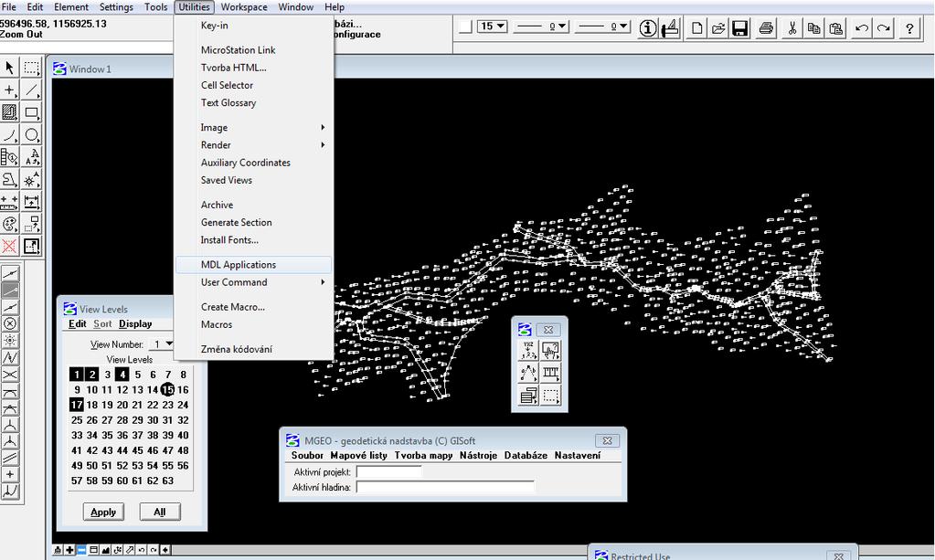Choose the Place Fence dashed-rectangle tool
The height and width of the screenshot is (560, 935).
point(32,68)
